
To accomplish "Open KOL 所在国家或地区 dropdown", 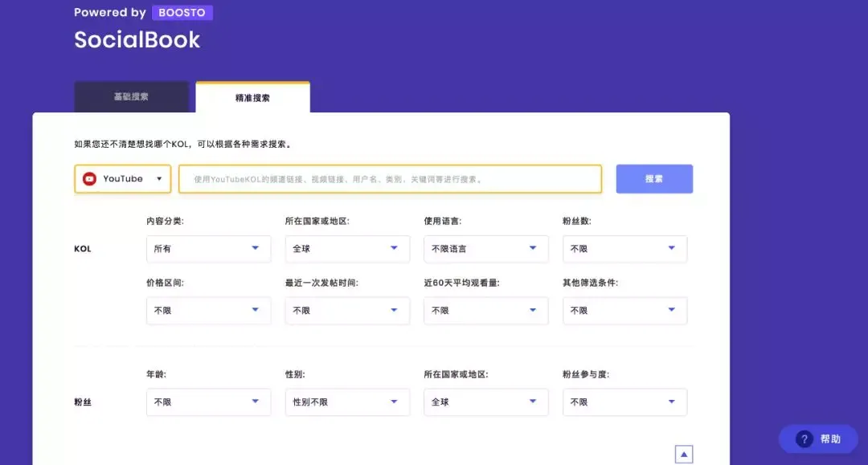I will (x=347, y=249).
